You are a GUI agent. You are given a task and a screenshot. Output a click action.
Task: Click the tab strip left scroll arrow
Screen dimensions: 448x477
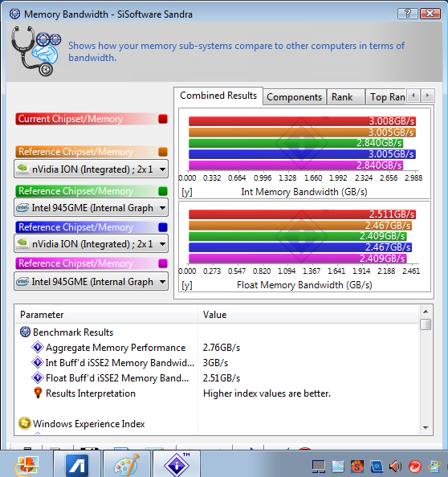(x=413, y=96)
